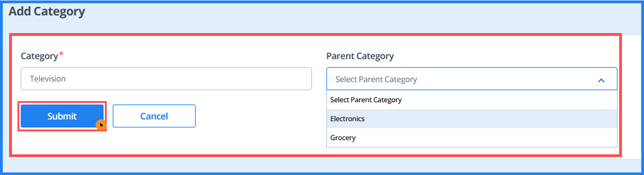Screen dimensions: 644x175
Task: Click the Category field label
Action: (x=40, y=56)
